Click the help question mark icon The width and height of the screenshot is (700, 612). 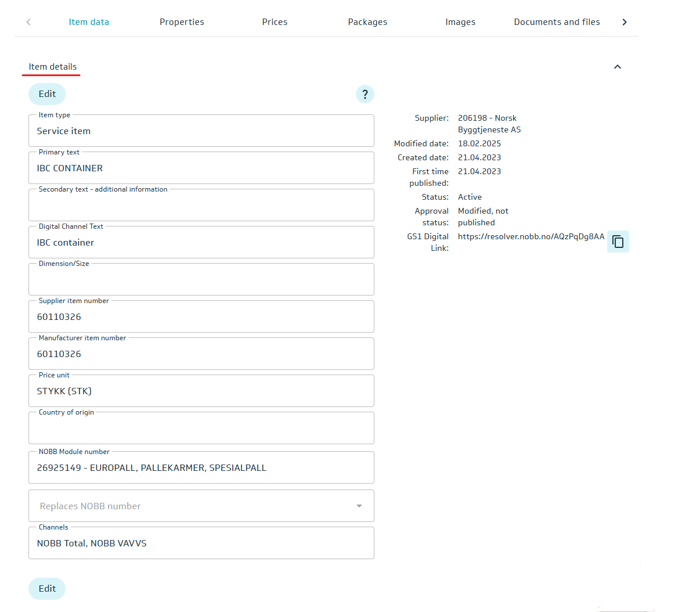365,94
